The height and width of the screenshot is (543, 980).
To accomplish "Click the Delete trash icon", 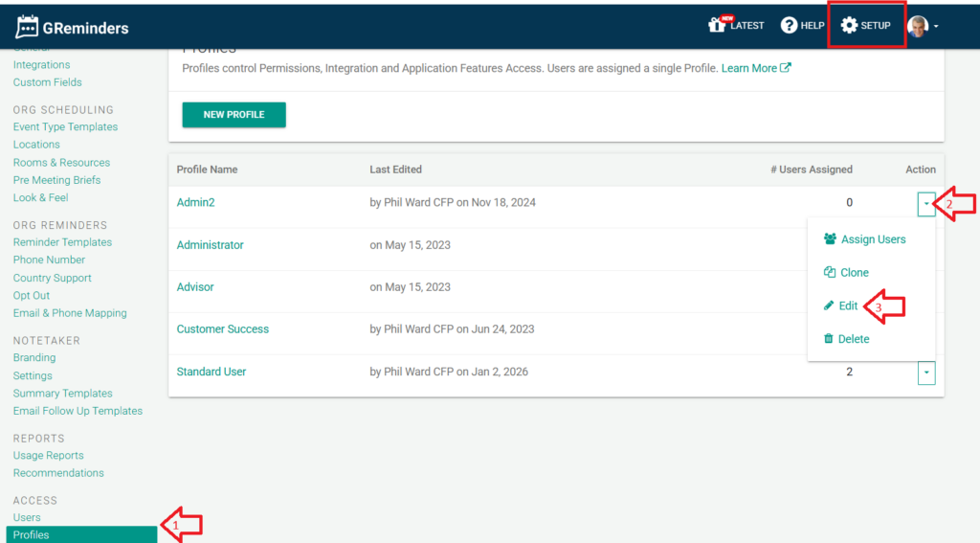I will point(830,339).
